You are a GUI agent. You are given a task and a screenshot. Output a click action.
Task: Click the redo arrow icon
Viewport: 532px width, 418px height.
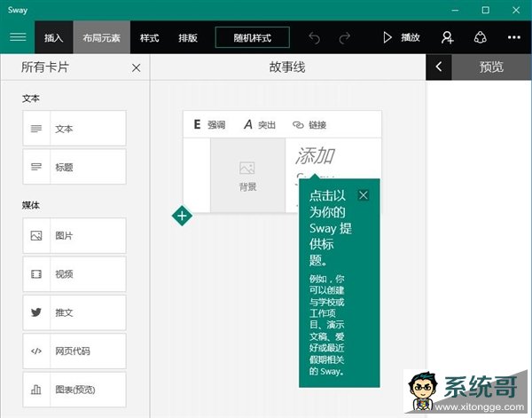click(344, 37)
